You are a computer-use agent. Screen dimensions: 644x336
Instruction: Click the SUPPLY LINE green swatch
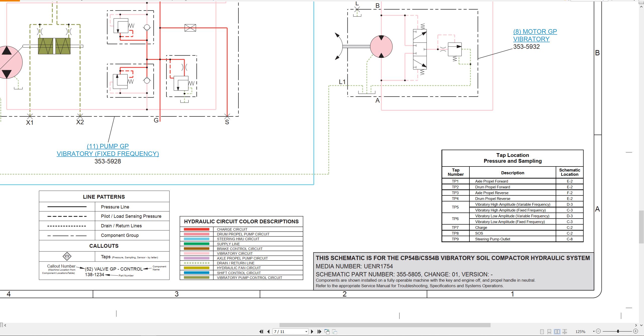196,244
